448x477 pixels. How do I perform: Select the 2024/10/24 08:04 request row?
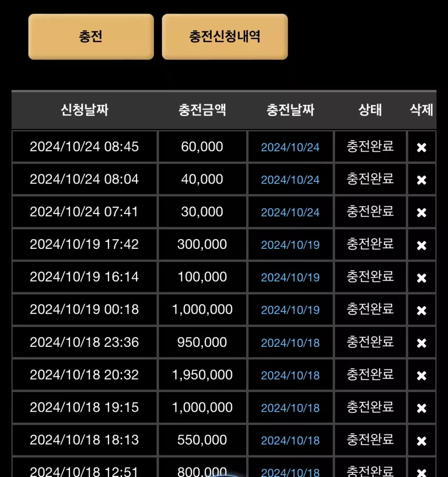coord(224,179)
